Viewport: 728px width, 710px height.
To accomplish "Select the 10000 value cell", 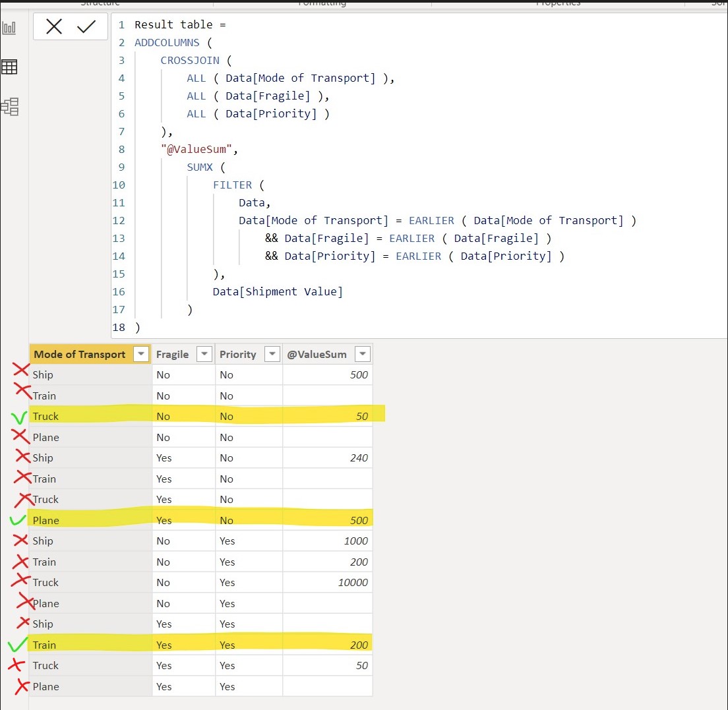I will click(x=327, y=582).
